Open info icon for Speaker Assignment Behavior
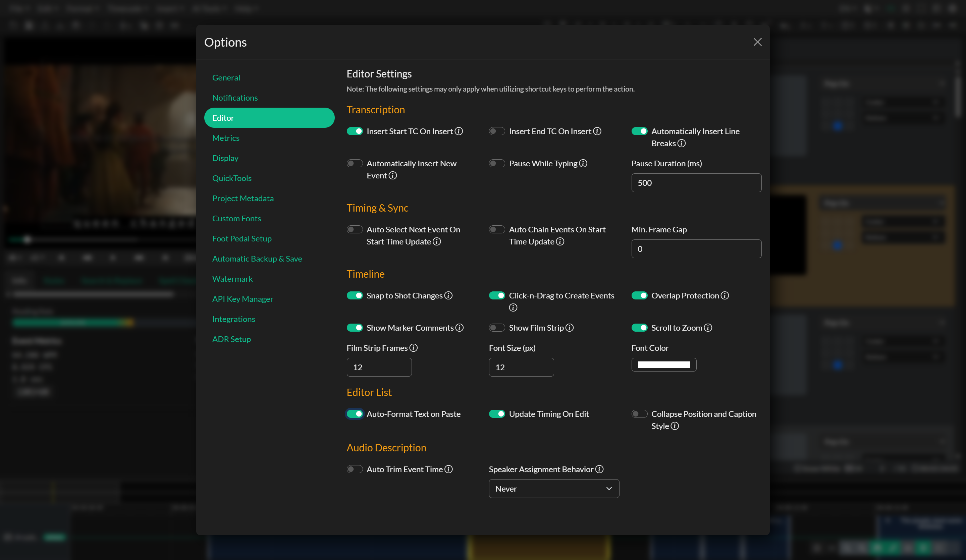 (599, 469)
